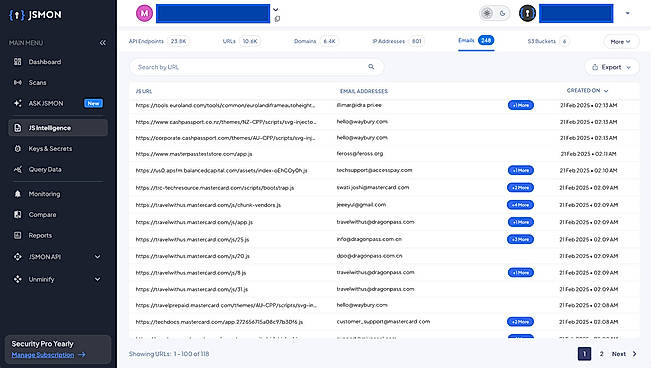Open the Dashboard page

pos(44,62)
